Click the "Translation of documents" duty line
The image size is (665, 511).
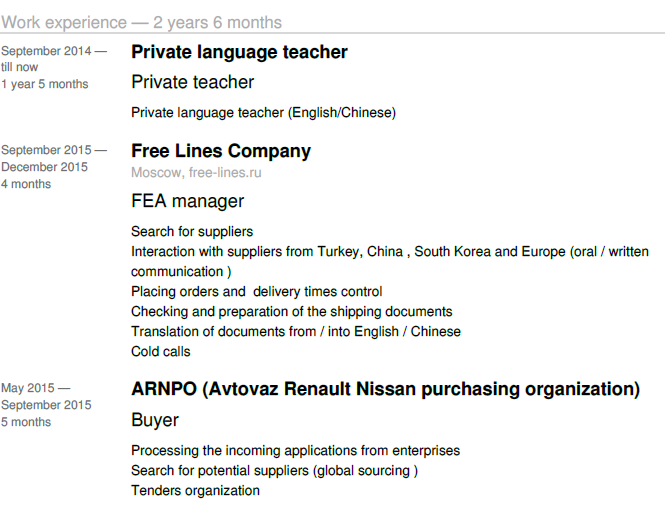pos(295,331)
